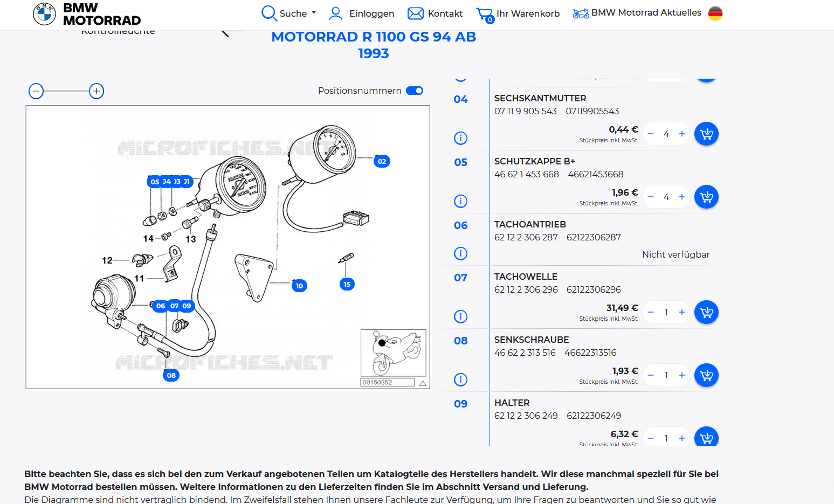Zoom out diagram with minus icon
Viewport: 834px width, 504px height.
pyautogui.click(x=36, y=91)
